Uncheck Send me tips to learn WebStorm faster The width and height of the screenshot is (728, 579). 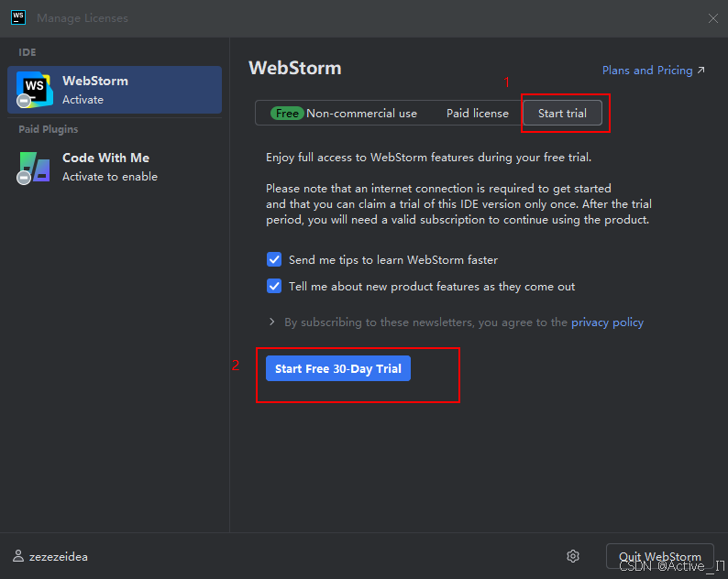tap(274, 259)
